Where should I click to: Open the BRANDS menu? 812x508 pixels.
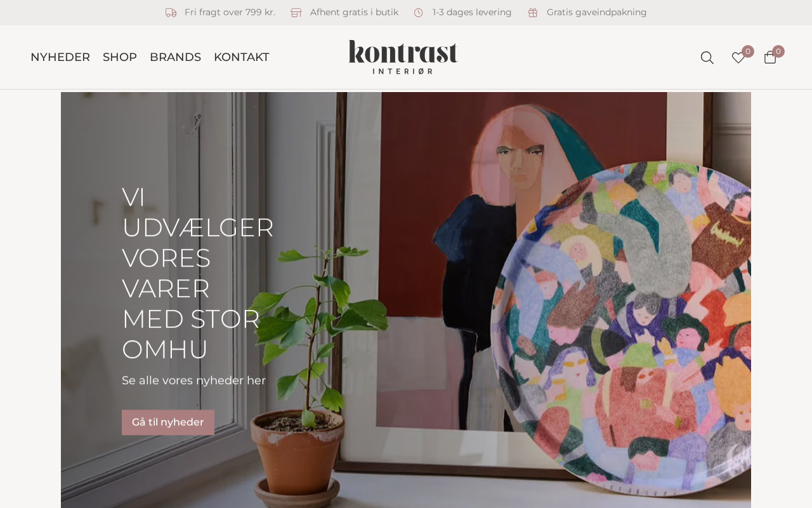175,57
